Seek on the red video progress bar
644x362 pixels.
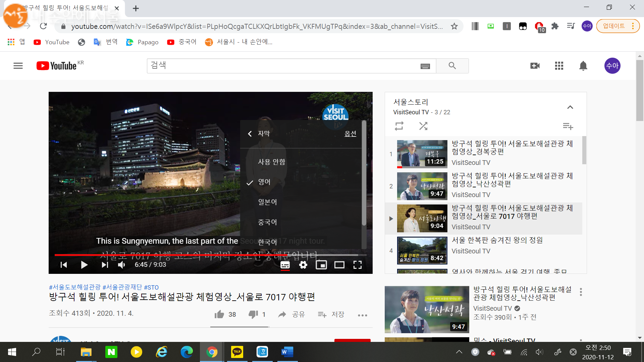click(168, 255)
